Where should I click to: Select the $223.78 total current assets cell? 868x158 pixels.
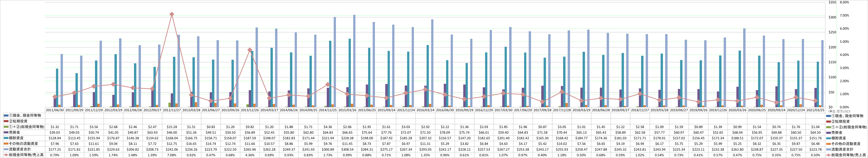point(815,149)
